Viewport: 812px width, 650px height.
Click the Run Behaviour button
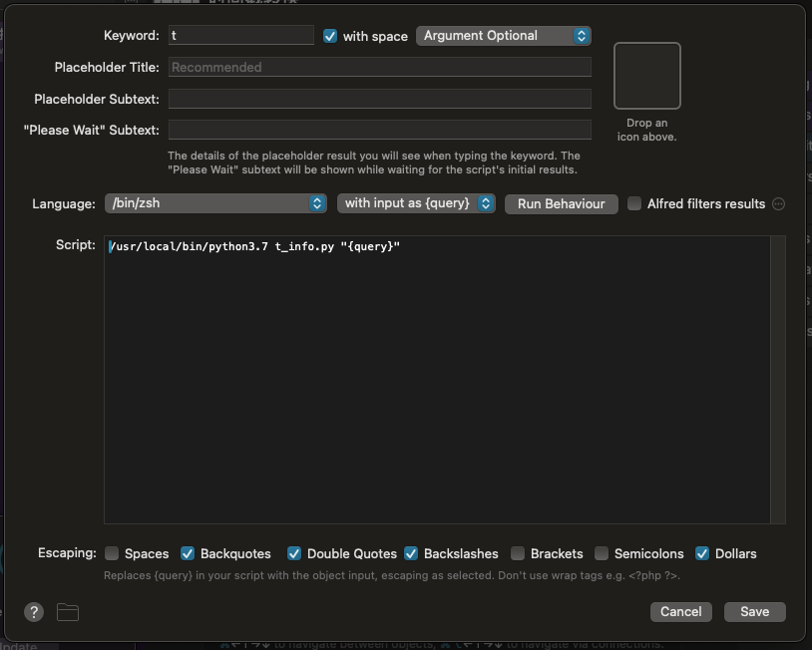click(562, 204)
